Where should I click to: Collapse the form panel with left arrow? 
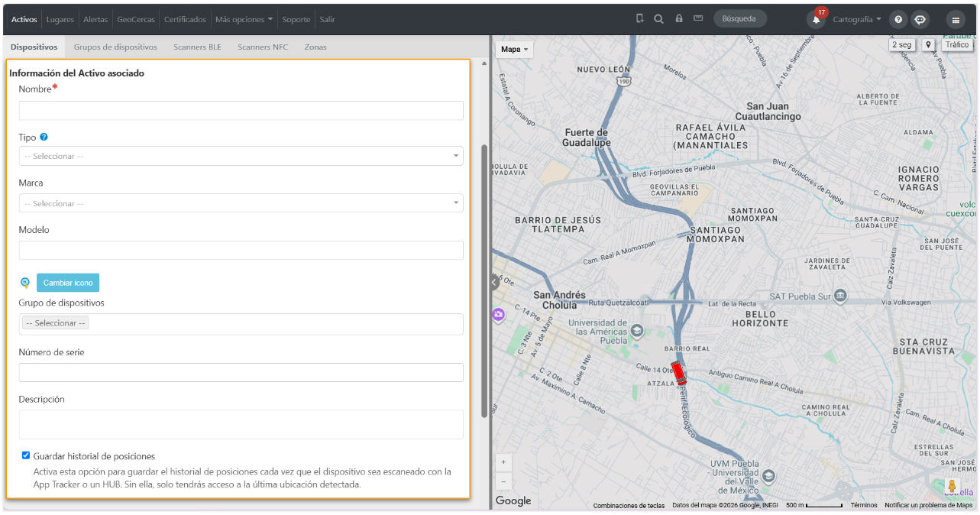(495, 282)
